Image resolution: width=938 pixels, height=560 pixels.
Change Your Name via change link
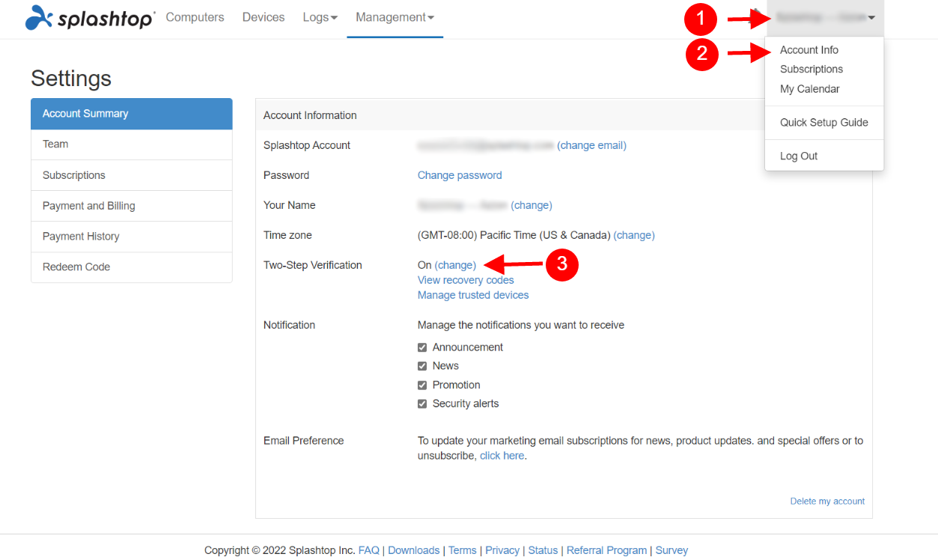[x=532, y=205]
